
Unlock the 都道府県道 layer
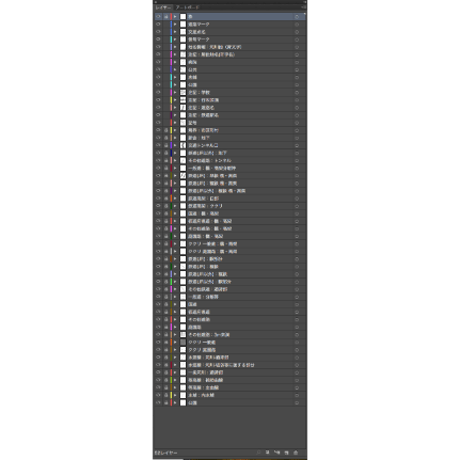tap(166, 312)
